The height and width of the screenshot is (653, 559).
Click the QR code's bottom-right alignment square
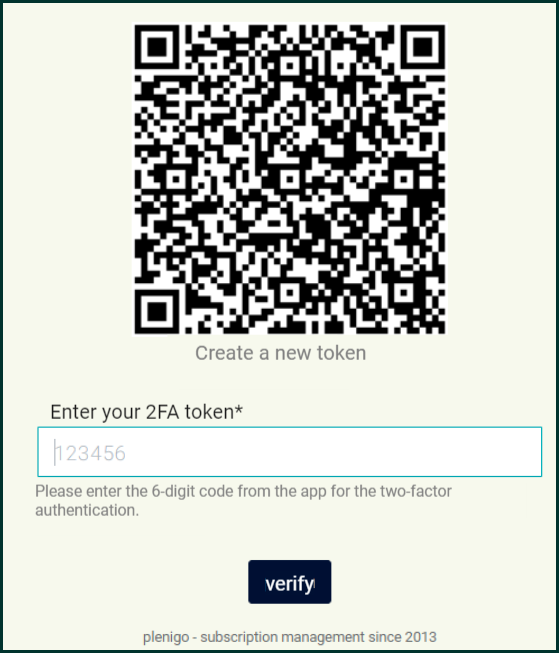[403, 293]
